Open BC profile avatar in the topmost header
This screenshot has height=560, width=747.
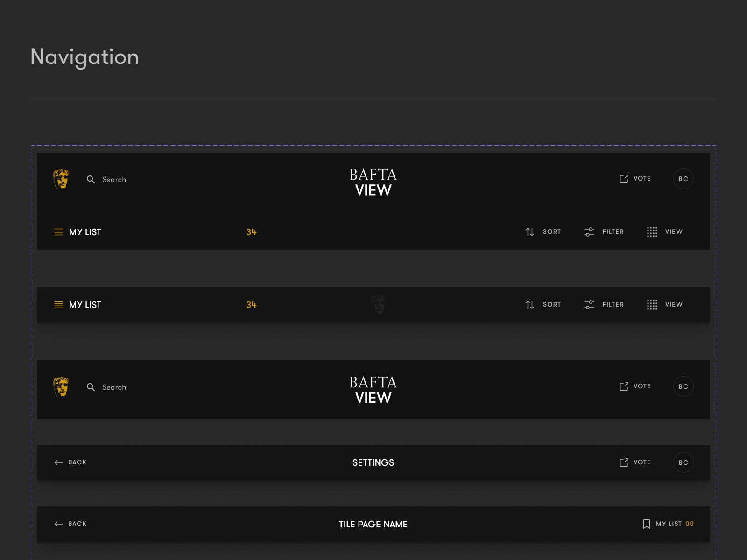(683, 179)
